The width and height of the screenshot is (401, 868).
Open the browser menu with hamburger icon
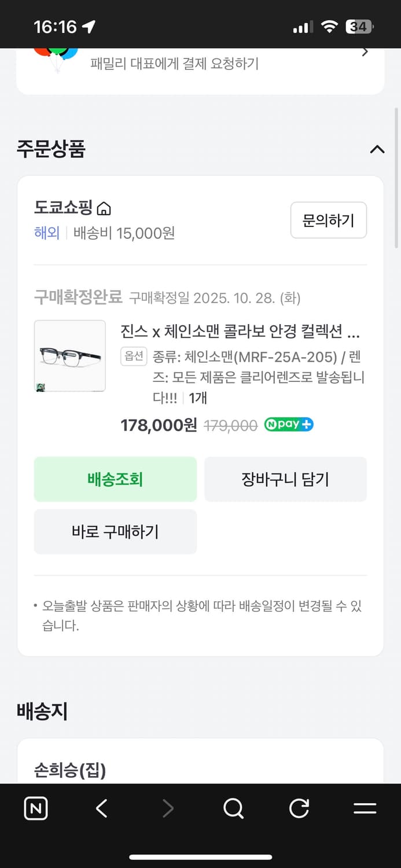365,808
